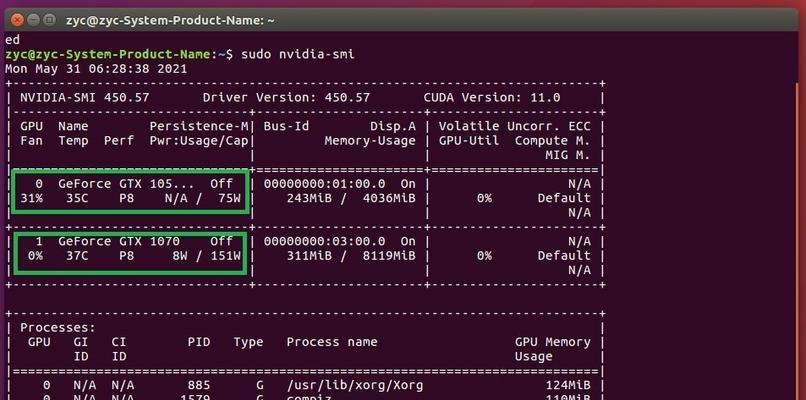Click the NVIDIA-SMI 450.57 text
The width and height of the screenshot is (806, 400).
[x=85, y=98]
